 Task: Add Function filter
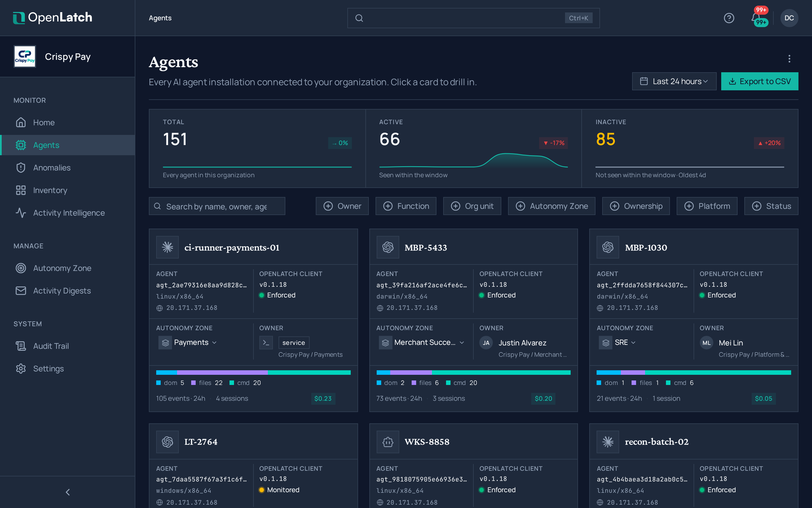point(406,206)
